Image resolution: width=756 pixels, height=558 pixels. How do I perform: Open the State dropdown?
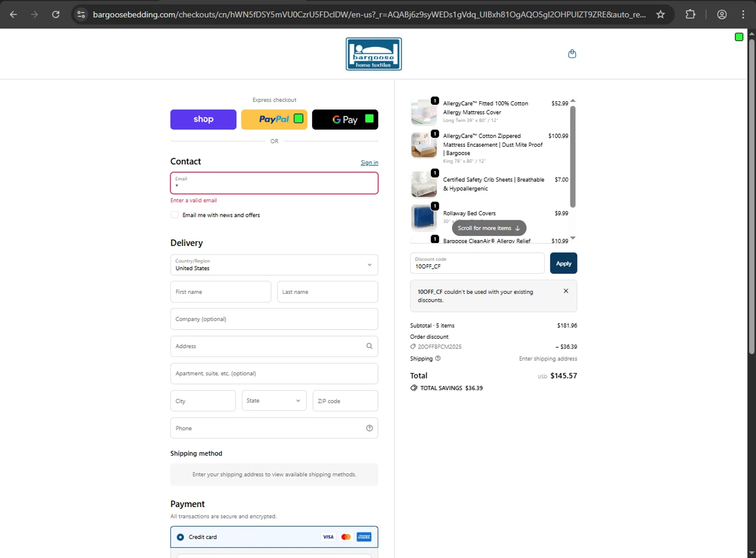point(274,401)
